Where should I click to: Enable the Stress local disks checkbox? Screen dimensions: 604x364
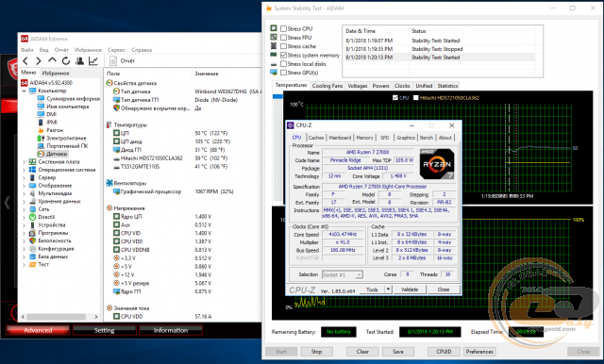[283, 64]
